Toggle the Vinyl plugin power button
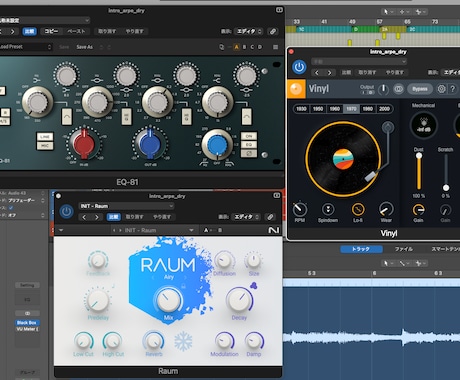The width and height of the screenshot is (460, 380). pos(299,67)
